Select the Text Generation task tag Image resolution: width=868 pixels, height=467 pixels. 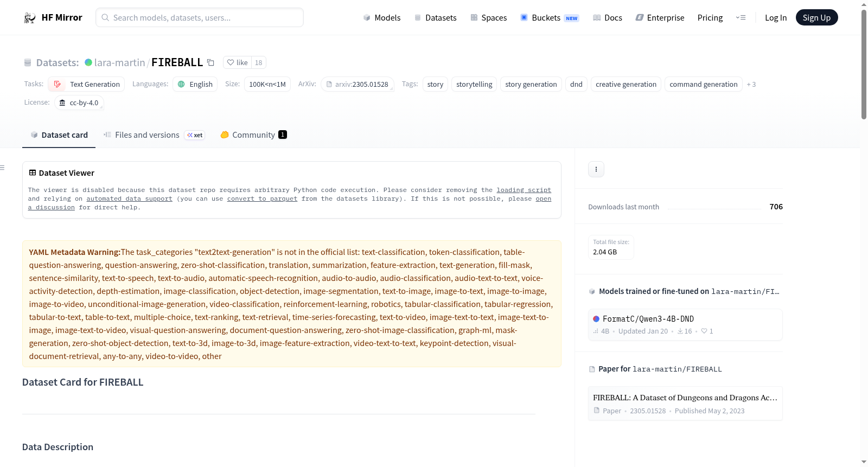click(x=87, y=84)
